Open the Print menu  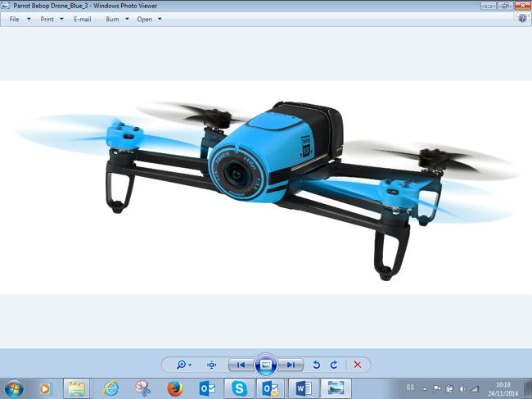[47, 20]
